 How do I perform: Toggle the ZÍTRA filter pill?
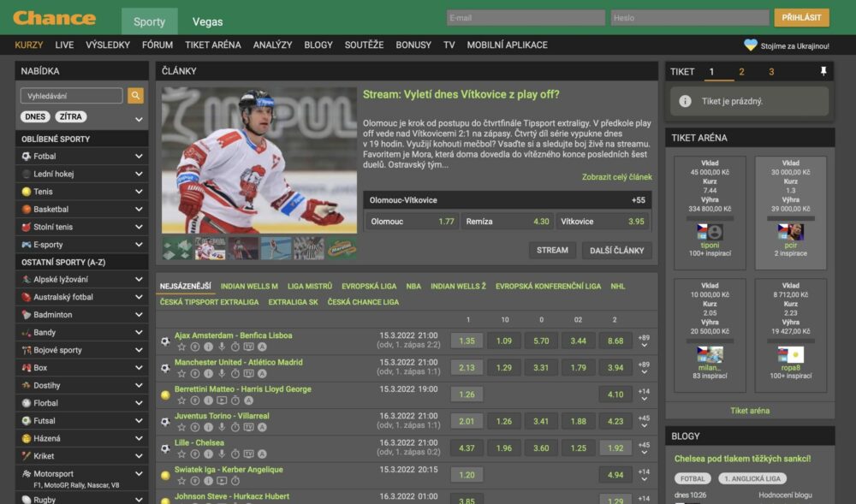70,116
